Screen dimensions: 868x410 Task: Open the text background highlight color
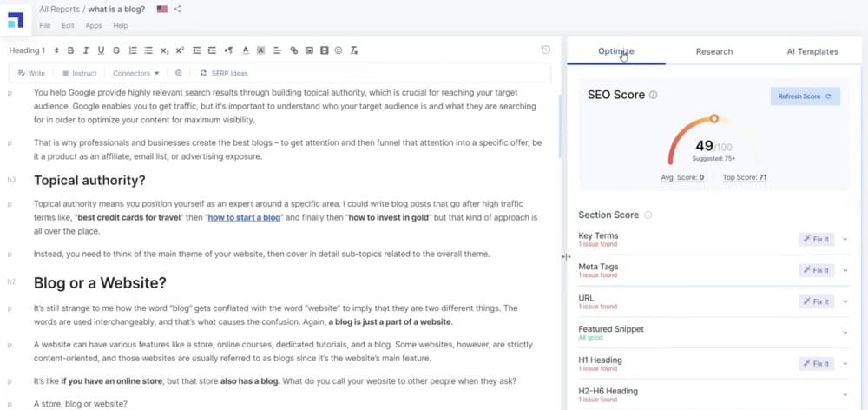tap(260, 50)
